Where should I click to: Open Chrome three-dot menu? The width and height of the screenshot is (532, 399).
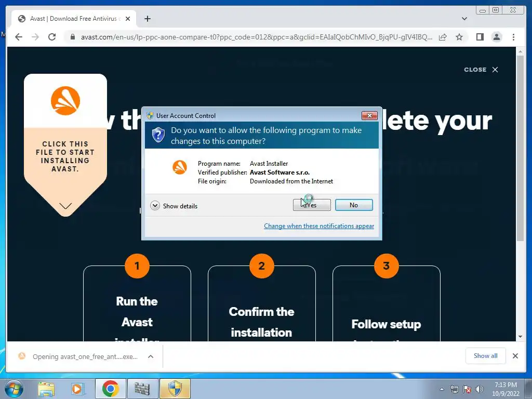513,37
